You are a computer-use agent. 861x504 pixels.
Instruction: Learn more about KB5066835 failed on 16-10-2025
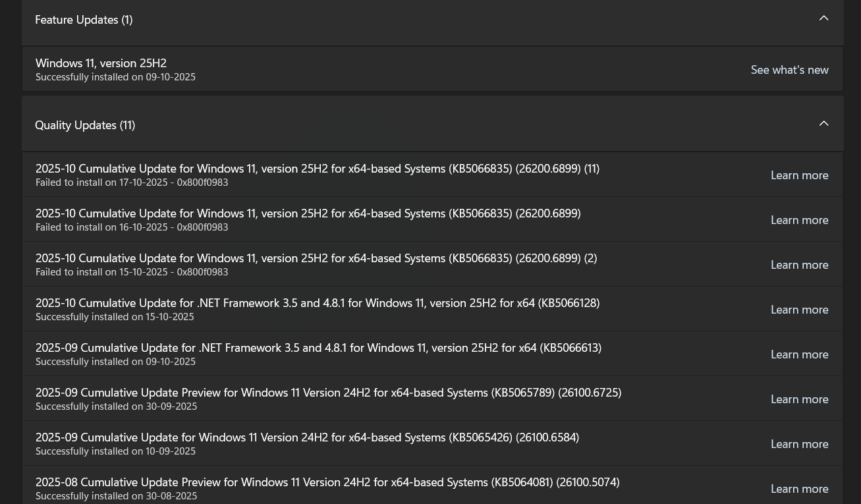[x=799, y=219]
